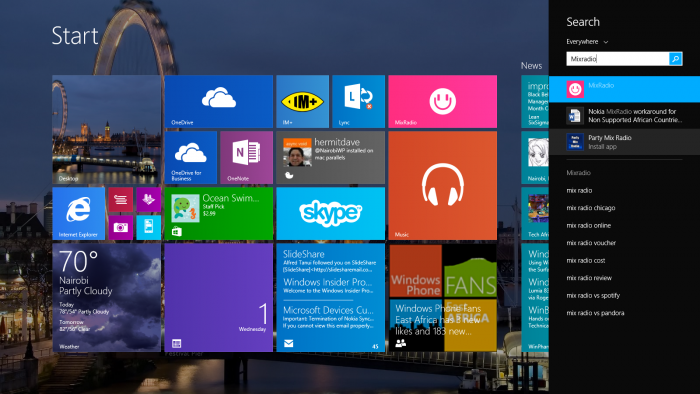
Task: Open the Skype tile
Action: (x=330, y=214)
